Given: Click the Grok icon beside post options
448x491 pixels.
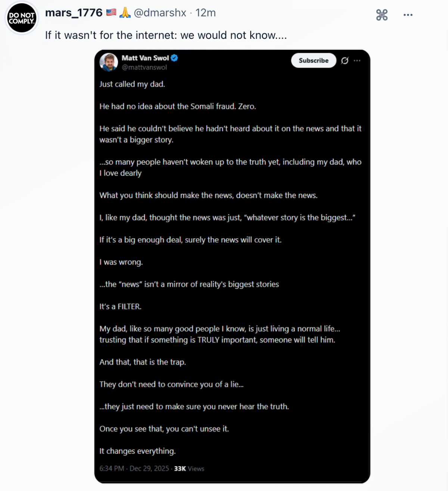Looking at the screenshot, I should click(382, 15).
